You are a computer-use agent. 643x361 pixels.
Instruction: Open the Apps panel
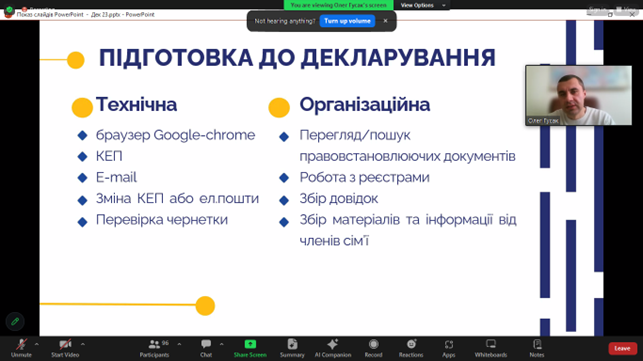pos(449,348)
